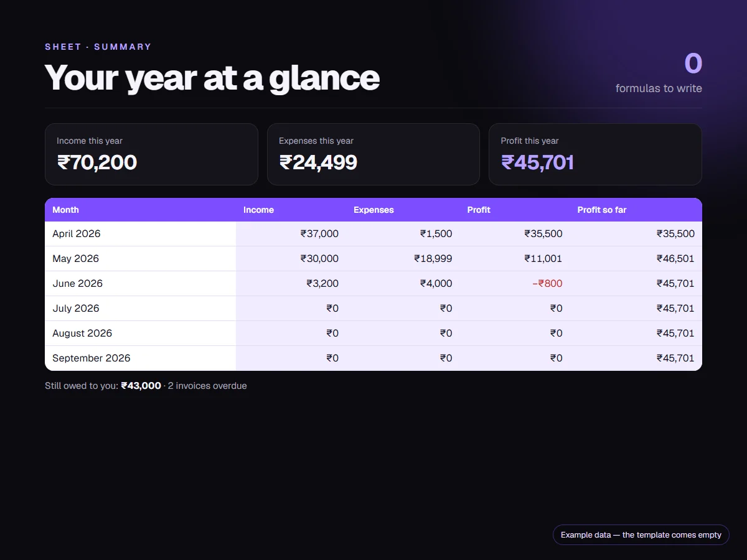Click July 2026 Expenses cell ₹0

pyautogui.click(x=446, y=309)
